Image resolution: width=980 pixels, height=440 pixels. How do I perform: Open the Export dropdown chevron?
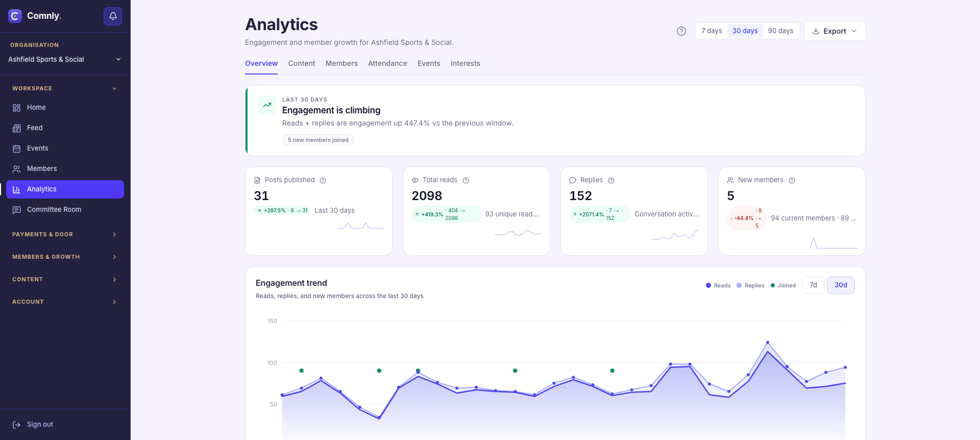(854, 31)
